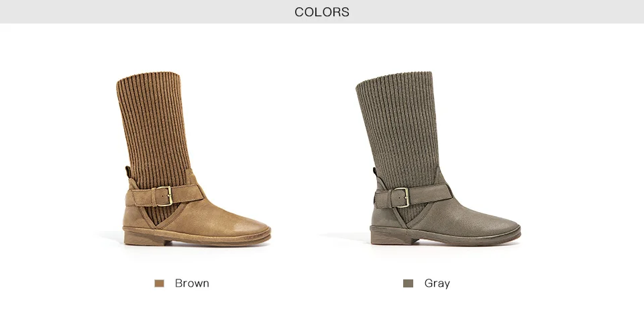644x317 pixels.
Task: Click the back pull tab on brown boot
Action: click(x=128, y=171)
